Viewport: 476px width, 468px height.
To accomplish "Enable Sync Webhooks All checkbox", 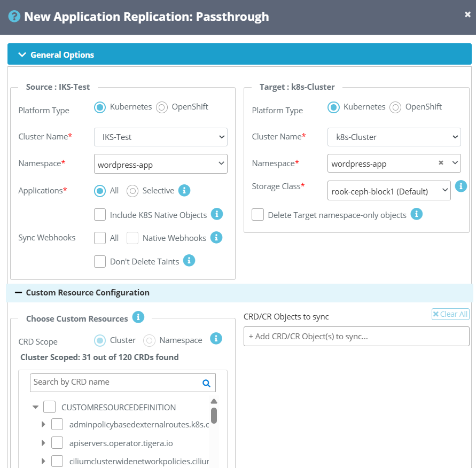I will 100,238.
